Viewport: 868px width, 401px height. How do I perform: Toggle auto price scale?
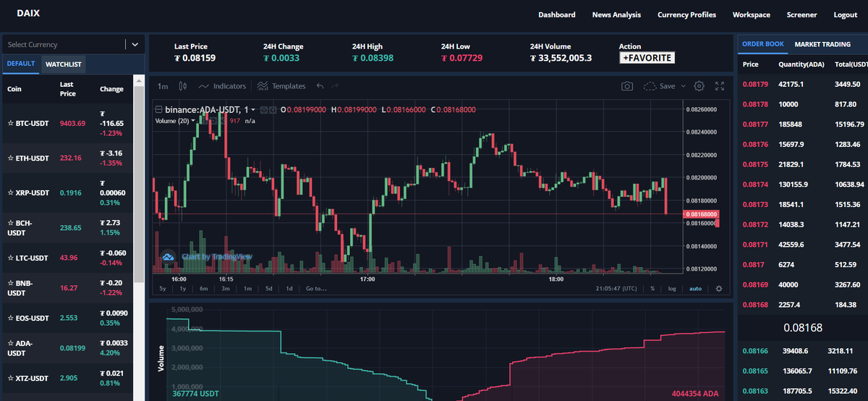[695, 288]
